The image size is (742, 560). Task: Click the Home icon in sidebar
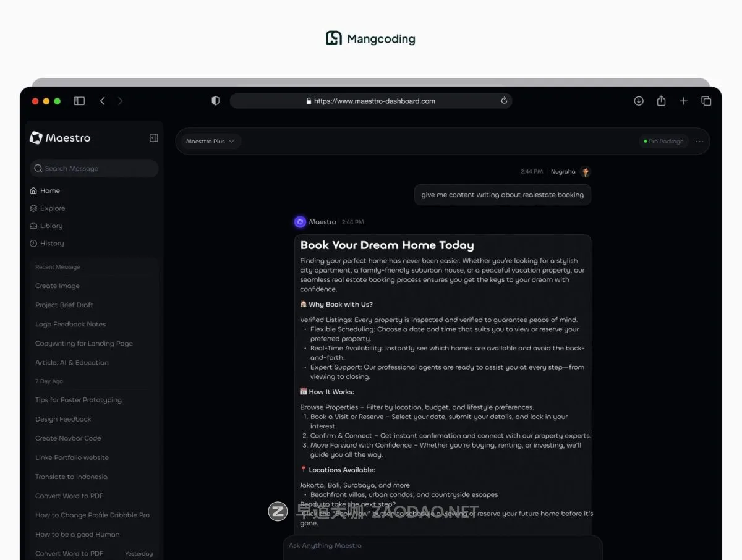coord(33,190)
